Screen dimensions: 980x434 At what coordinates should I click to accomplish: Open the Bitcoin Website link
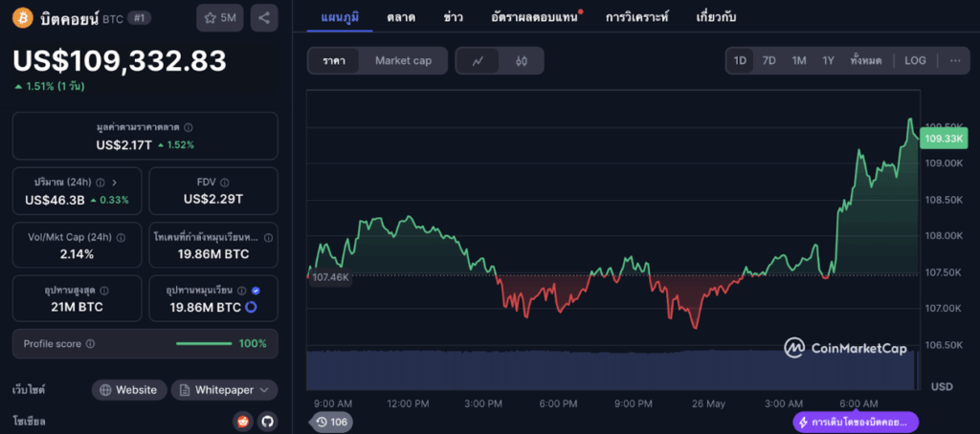pos(127,390)
